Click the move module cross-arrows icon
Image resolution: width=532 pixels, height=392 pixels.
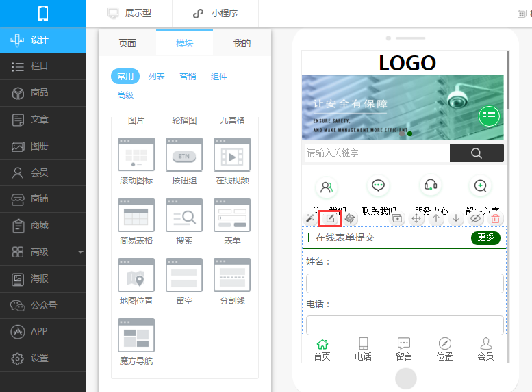point(416,218)
